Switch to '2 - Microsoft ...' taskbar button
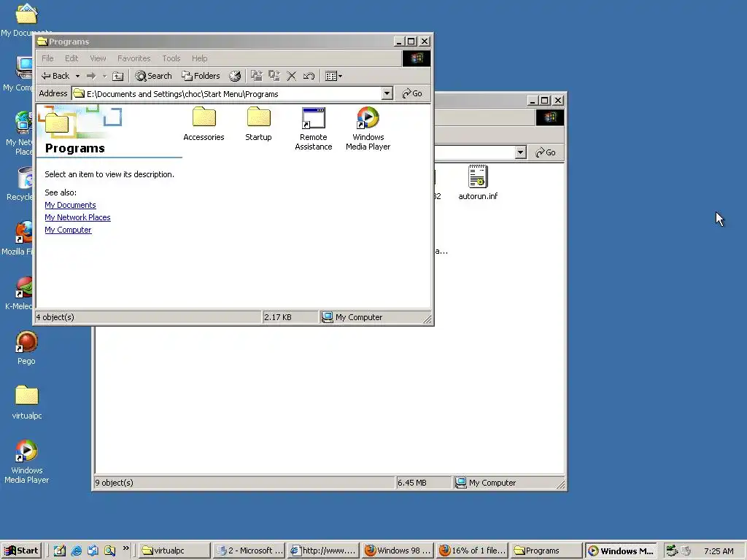The height and width of the screenshot is (560, 747). tap(249, 551)
